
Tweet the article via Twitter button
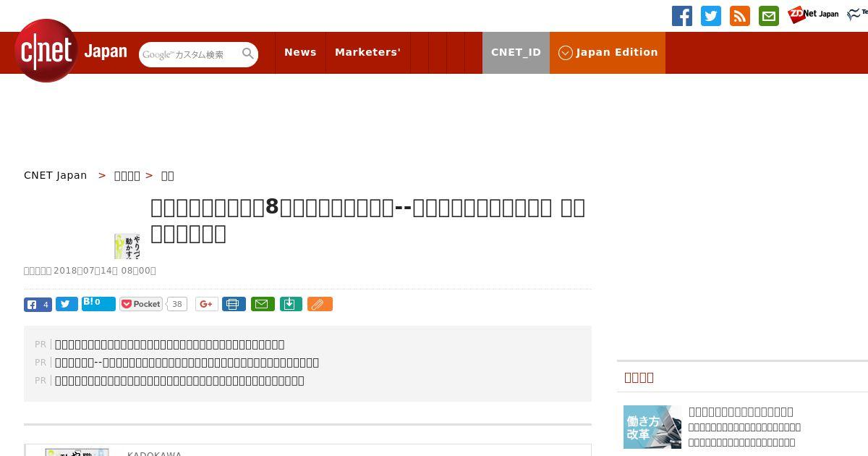(67, 305)
